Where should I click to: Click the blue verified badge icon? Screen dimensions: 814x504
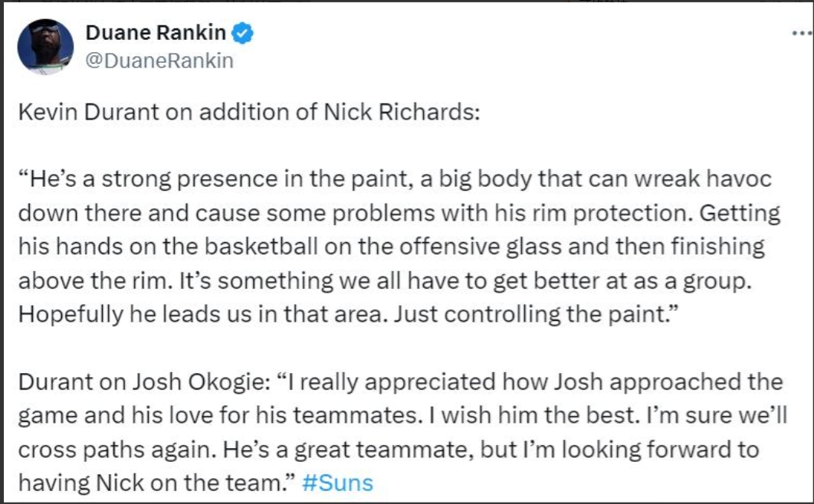pyautogui.click(x=244, y=33)
